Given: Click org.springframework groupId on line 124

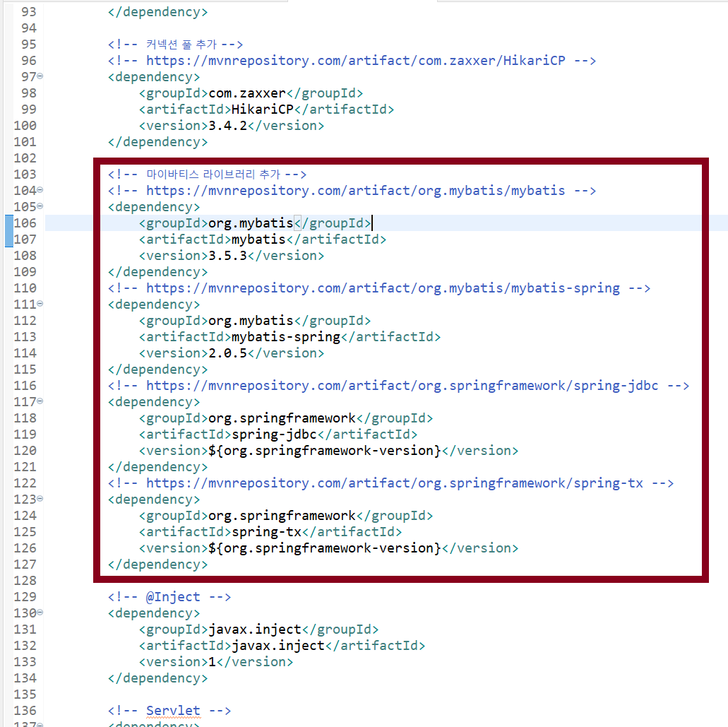Looking at the screenshot, I should coord(282,516).
